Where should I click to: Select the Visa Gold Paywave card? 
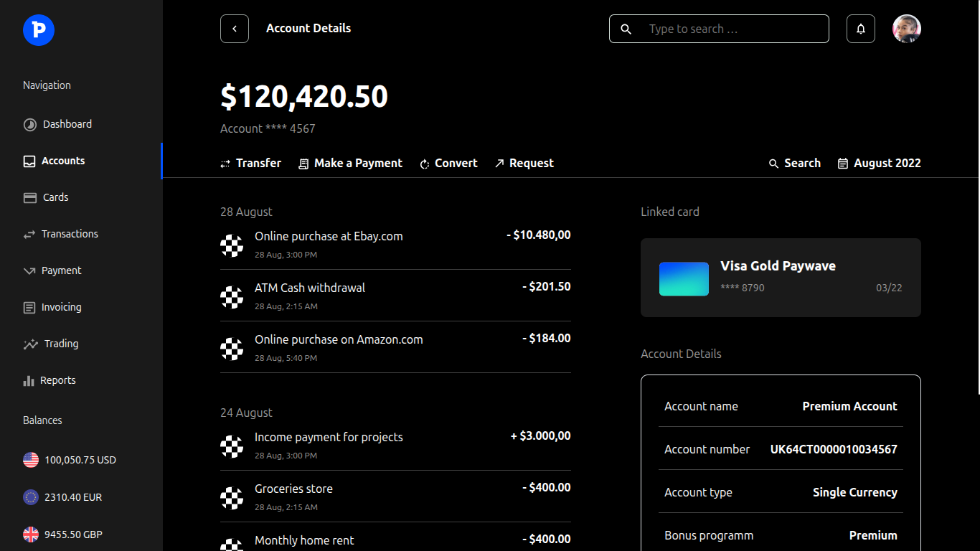pos(780,278)
